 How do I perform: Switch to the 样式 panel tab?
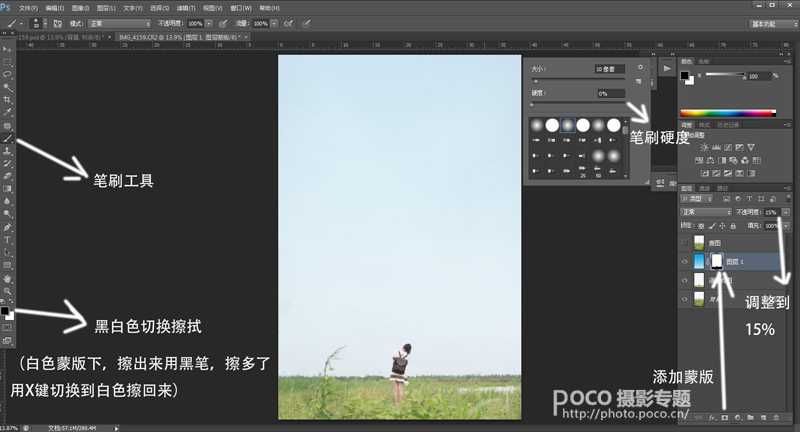[705, 125]
